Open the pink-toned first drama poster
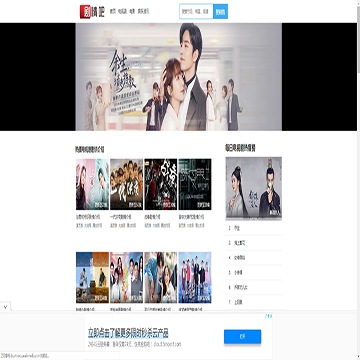The image size is (360, 360). 92,184
